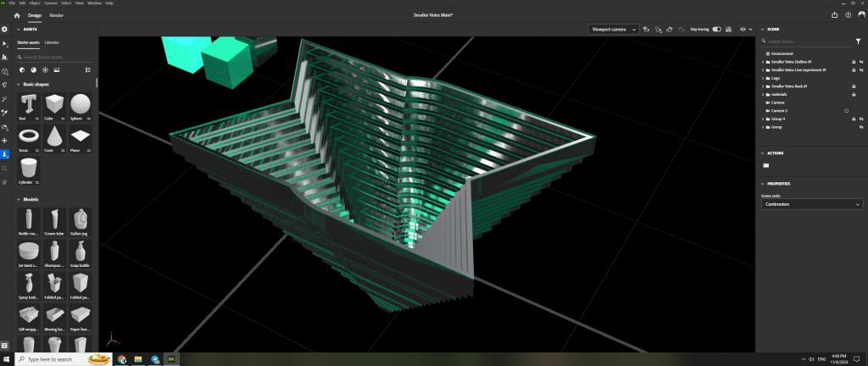Click the Home icon
The width and height of the screenshot is (868, 366).
click(x=16, y=15)
